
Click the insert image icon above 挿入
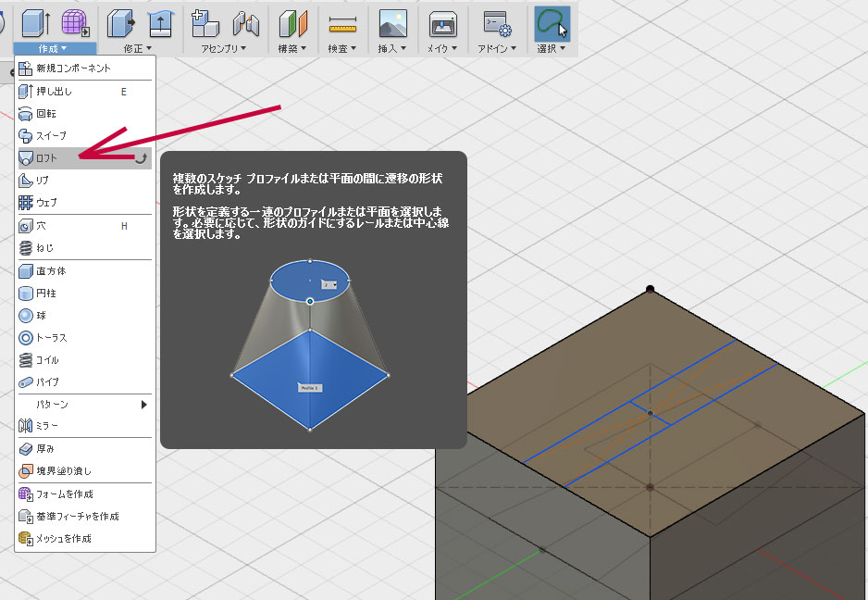[393, 23]
